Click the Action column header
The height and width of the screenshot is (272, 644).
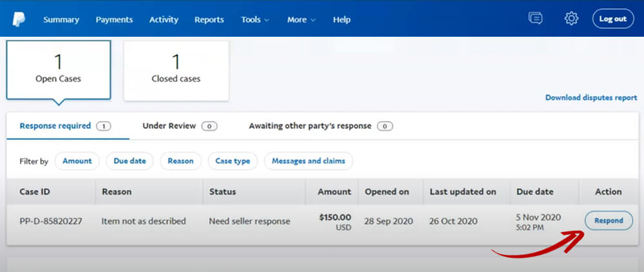[x=609, y=192]
